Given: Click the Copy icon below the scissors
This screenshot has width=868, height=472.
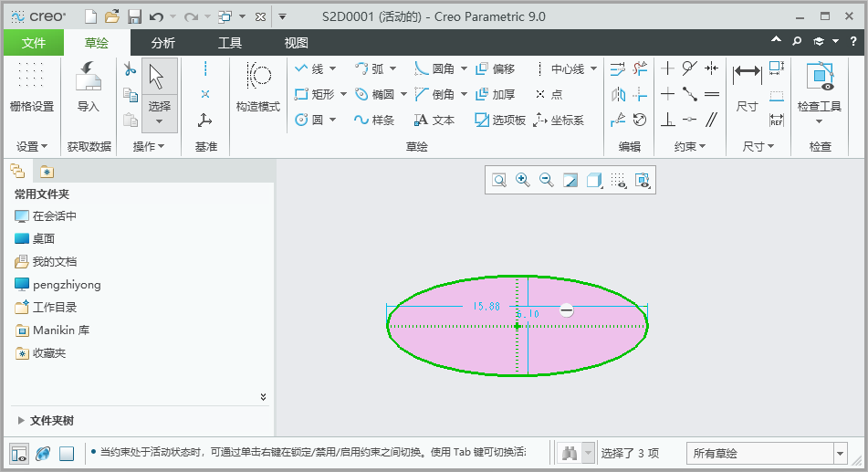Looking at the screenshot, I should pyautogui.click(x=131, y=95).
